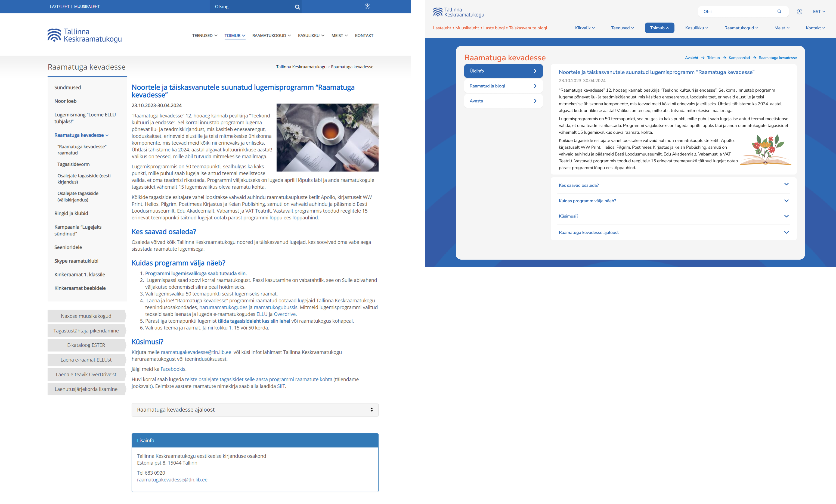Open the Tagasisidevorm sidebar link
This screenshot has width=836, height=504.
[74, 164]
